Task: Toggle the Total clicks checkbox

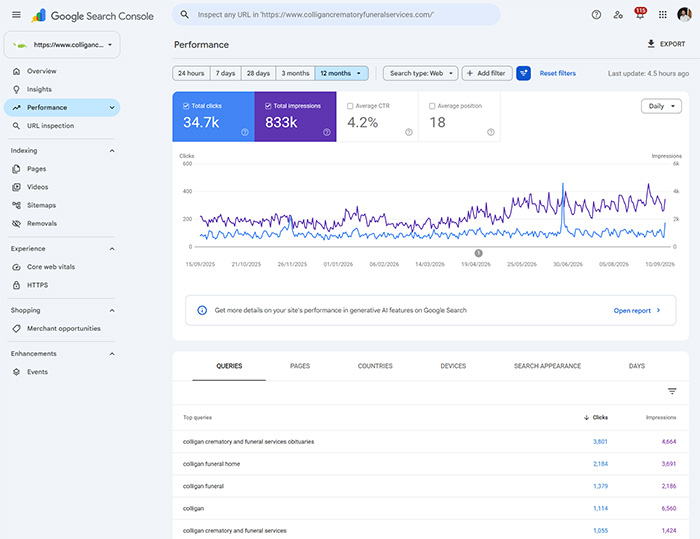Action: (x=186, y=106)
